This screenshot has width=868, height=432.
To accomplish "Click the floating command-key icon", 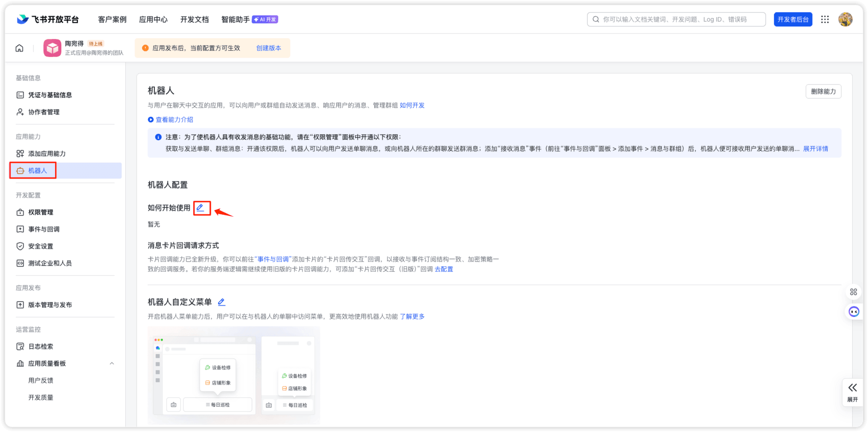I will [x=854, y=292].
